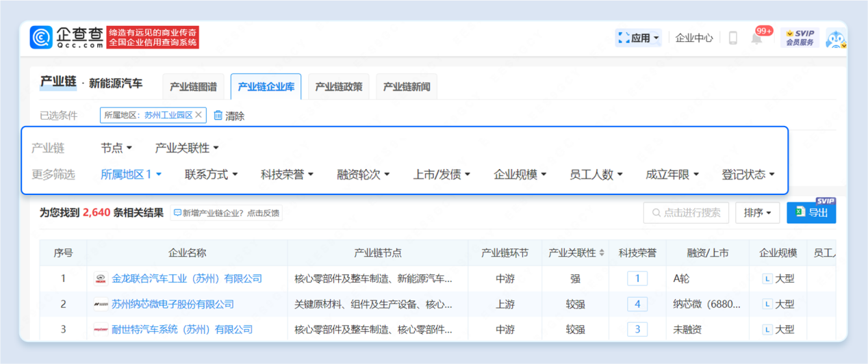Expand the 企业规模 filter dropdown
Viewport: 868px width, 364px height.
tap(520, 174)
